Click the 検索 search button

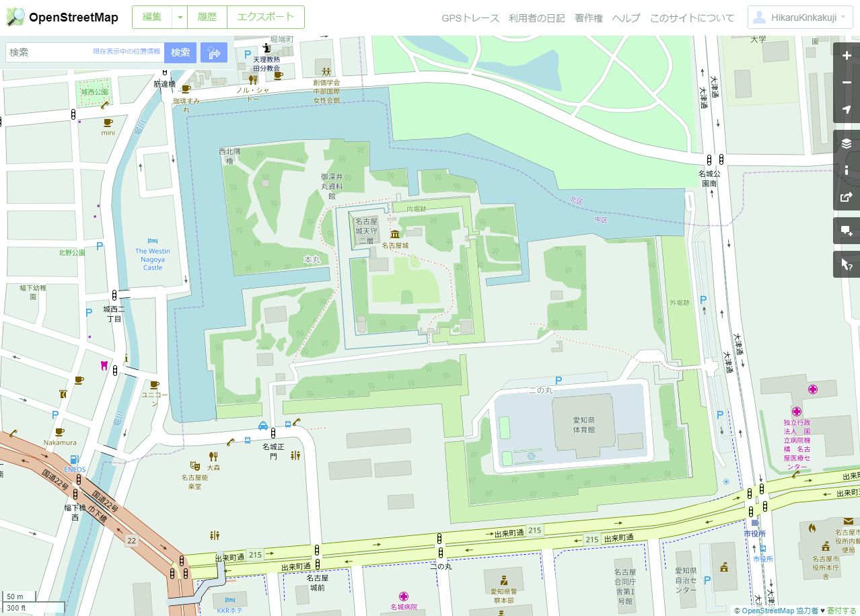[180, 52]
